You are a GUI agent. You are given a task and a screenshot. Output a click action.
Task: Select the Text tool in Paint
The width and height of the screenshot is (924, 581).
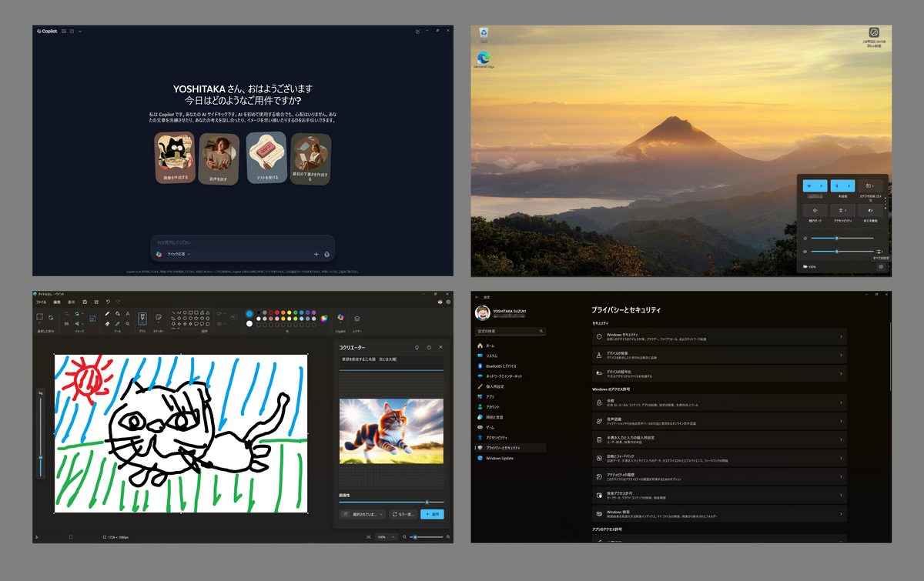pos(128,313)
